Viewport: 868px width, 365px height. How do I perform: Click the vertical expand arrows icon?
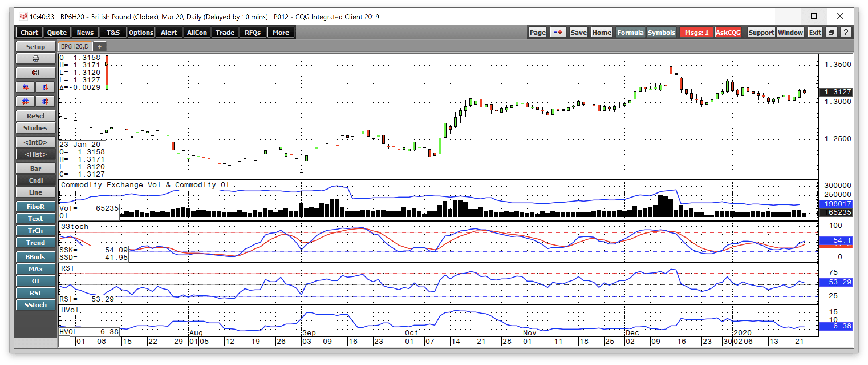coord(45,87)
